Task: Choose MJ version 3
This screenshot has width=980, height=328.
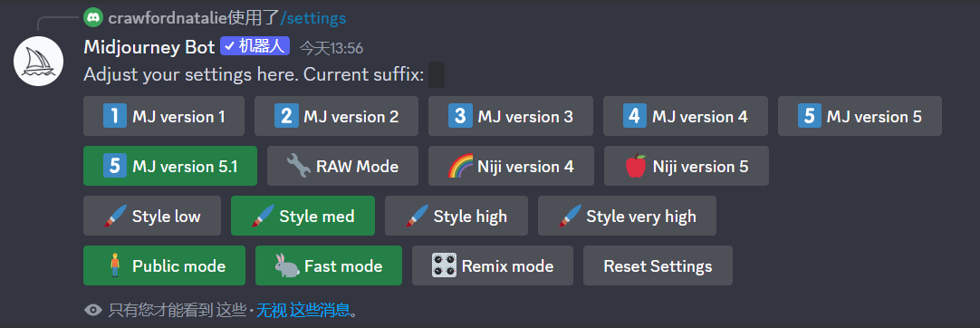Action: (x=511, y=116)
